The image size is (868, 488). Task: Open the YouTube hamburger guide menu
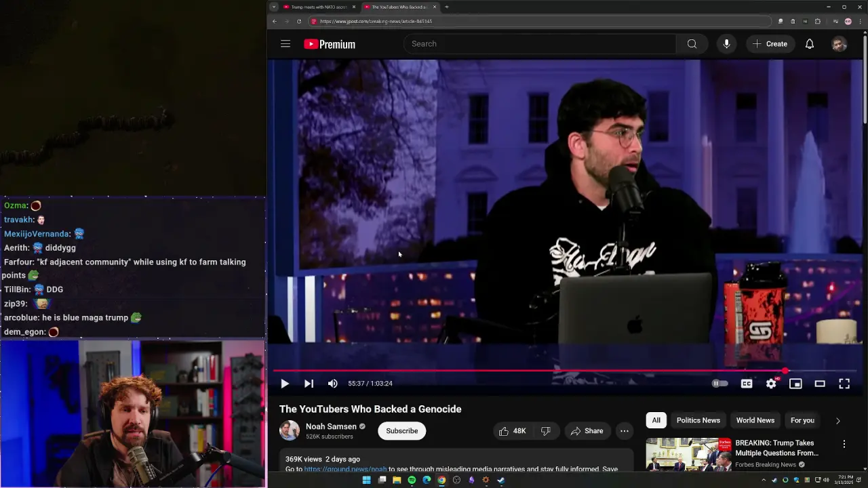click(285, 44)
